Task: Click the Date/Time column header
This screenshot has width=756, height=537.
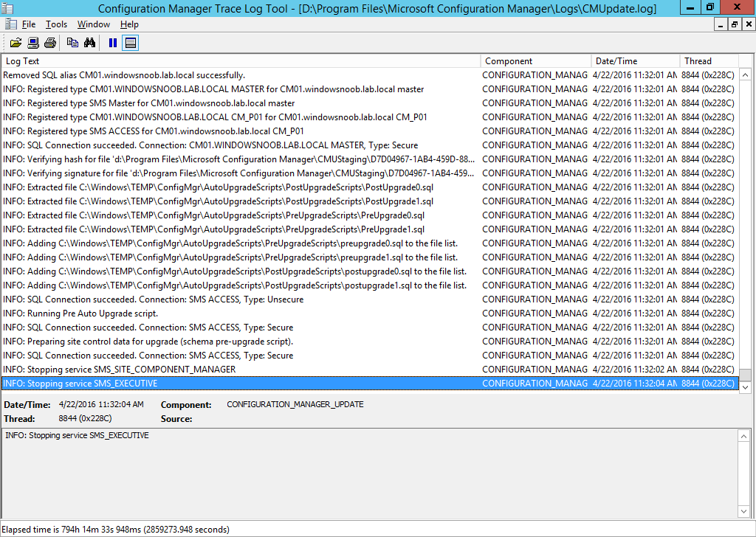Action: (x=636, y=61)
